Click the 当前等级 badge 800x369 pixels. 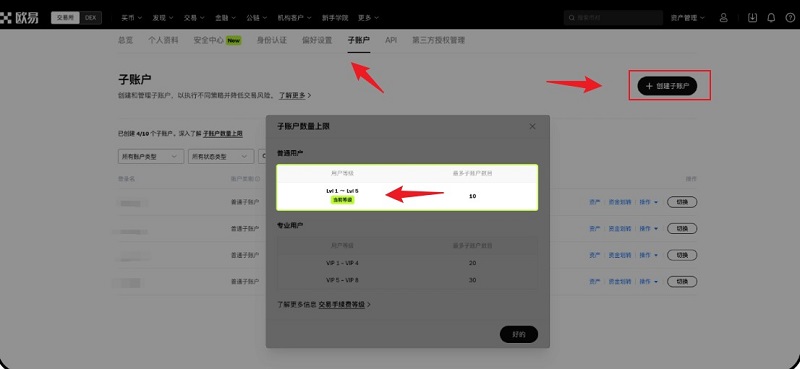(x=342, y=200)
